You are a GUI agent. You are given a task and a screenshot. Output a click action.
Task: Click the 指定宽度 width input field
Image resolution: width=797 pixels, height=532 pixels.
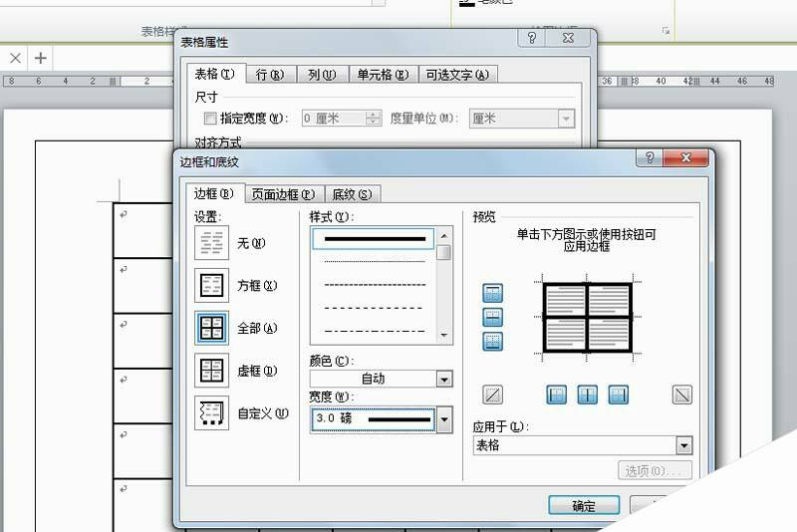click(x=334, y=119)
